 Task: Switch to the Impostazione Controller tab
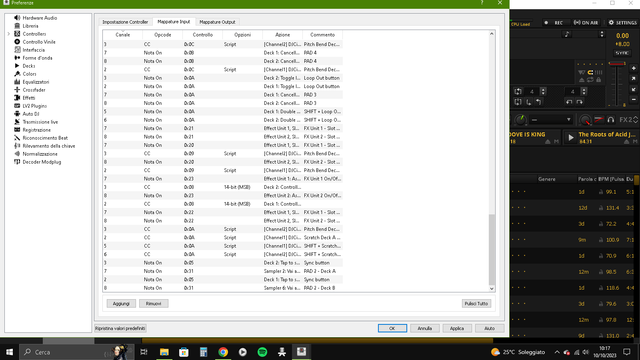(x=125, y=22)
